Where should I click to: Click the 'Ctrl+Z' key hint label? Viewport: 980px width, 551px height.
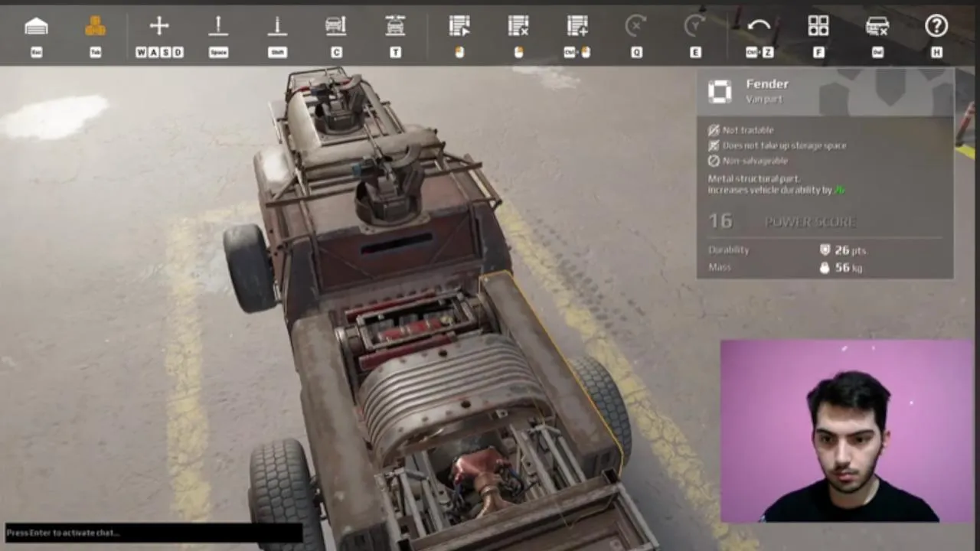click(759, 52)
